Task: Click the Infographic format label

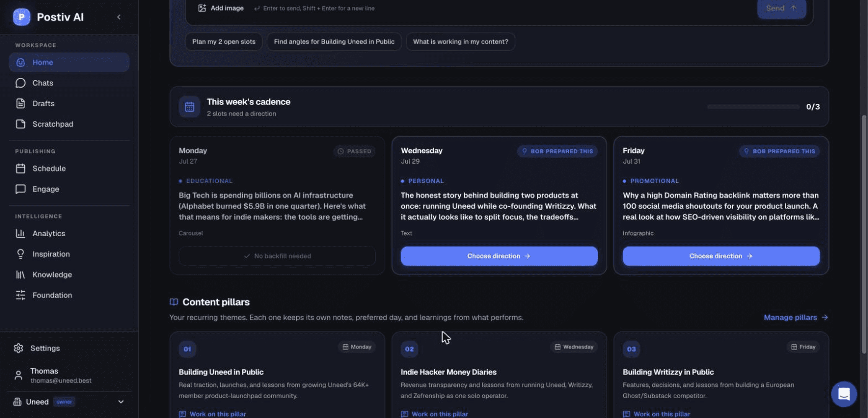Action: tap(638, 233)
